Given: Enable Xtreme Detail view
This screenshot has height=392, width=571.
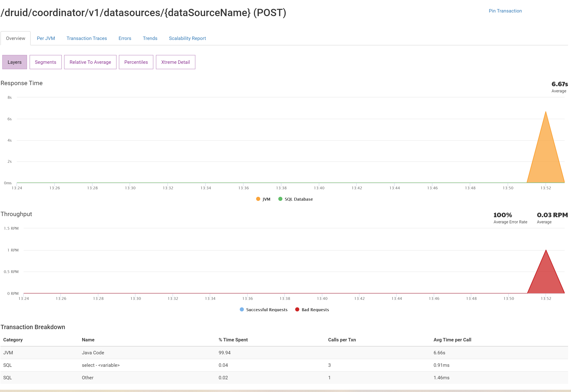Looking at the screenshot, I should (x=175, y=62).
